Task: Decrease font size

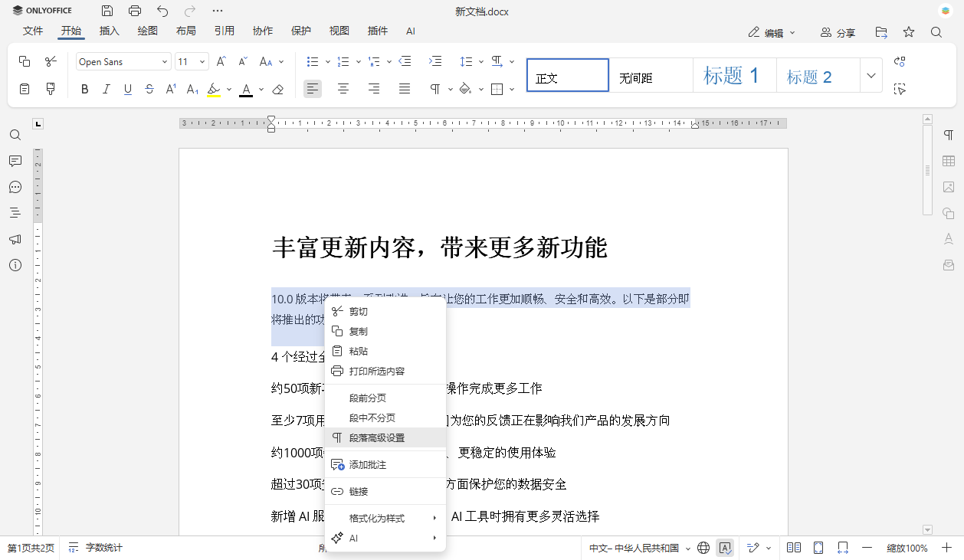Action: (x=243, y=62)
